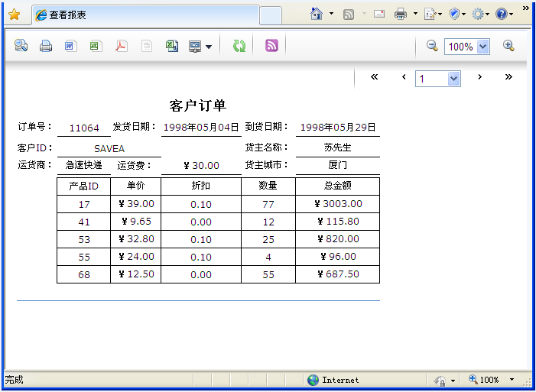
Task: Click the Favorites star icon
Action: tap(14, 15)
